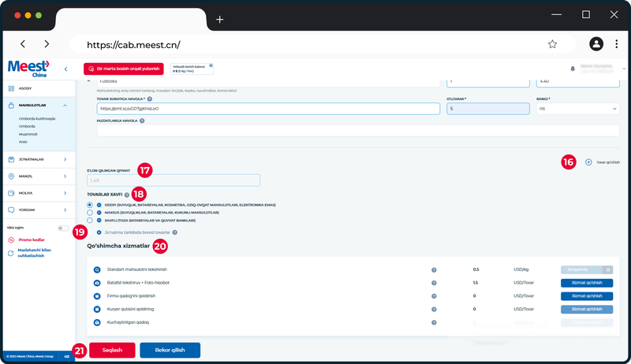The height and width of the screenshot is (364, 631).
Task: Select the Xavfli goods risk radio option
Action: (90, 220)
